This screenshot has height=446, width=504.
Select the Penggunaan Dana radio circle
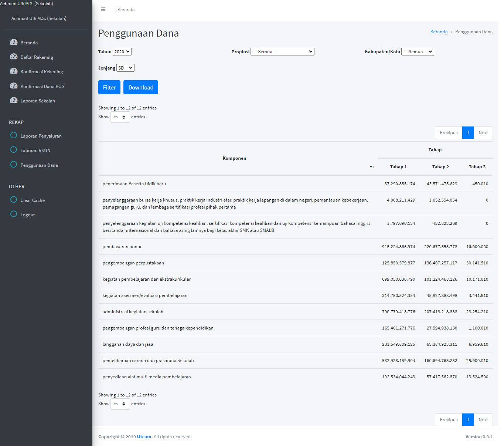click(13, 164)
